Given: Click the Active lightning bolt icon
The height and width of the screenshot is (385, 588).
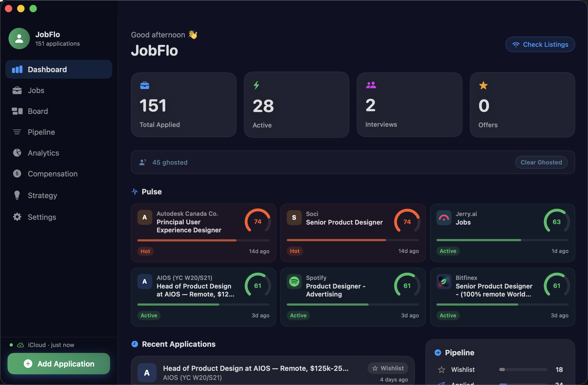Looking at the screenshot, I should 257,85.
